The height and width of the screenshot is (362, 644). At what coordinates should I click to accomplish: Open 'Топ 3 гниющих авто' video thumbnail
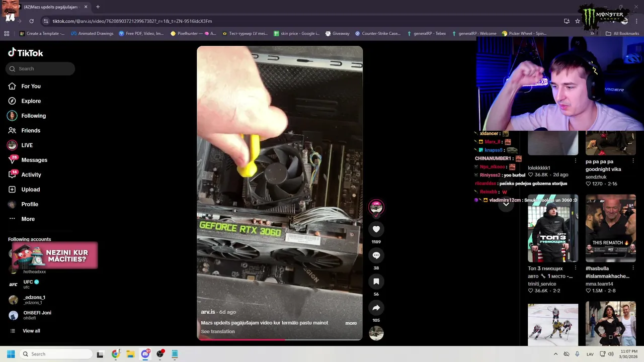pos(553,228)
